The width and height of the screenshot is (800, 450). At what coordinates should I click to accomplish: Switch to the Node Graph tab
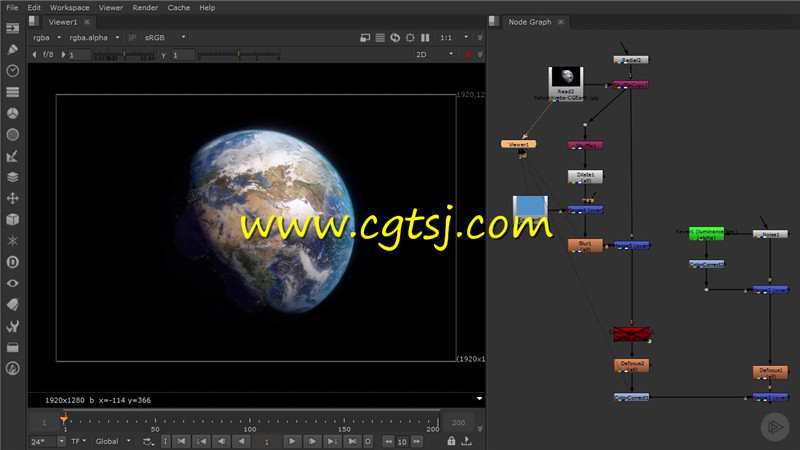(x=530, y=22)
